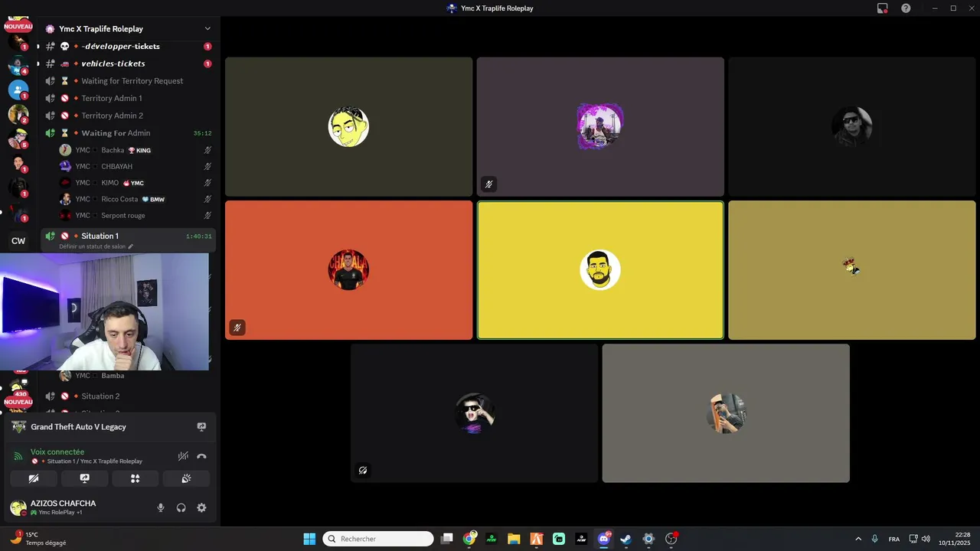Screen dimensions: 980x551
Task: Toggle camera on or off
Action: tap(34, 478)
